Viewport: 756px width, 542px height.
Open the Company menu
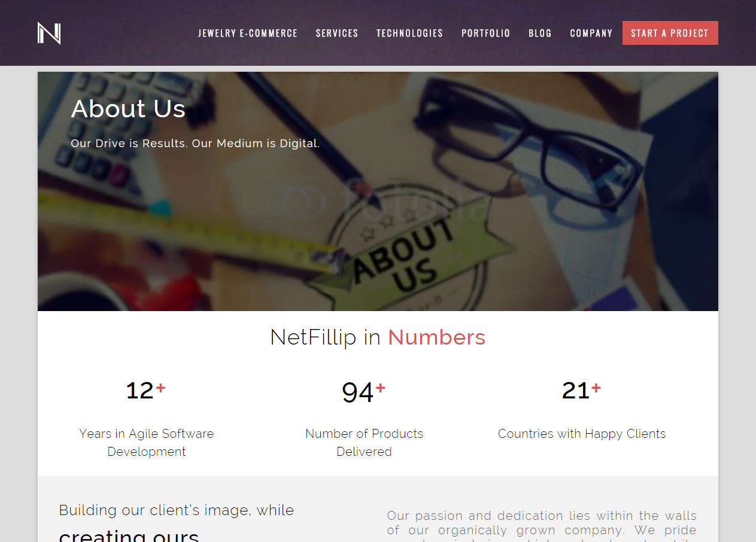coord(591,34)
